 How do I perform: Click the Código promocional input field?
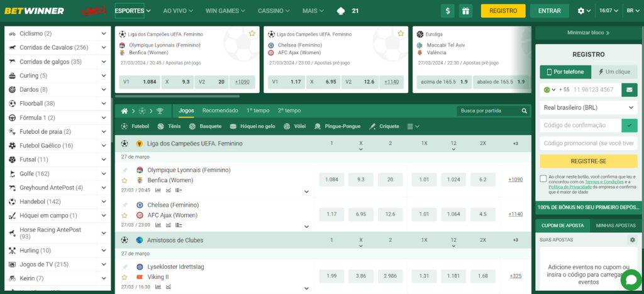(x=589, y=143)
